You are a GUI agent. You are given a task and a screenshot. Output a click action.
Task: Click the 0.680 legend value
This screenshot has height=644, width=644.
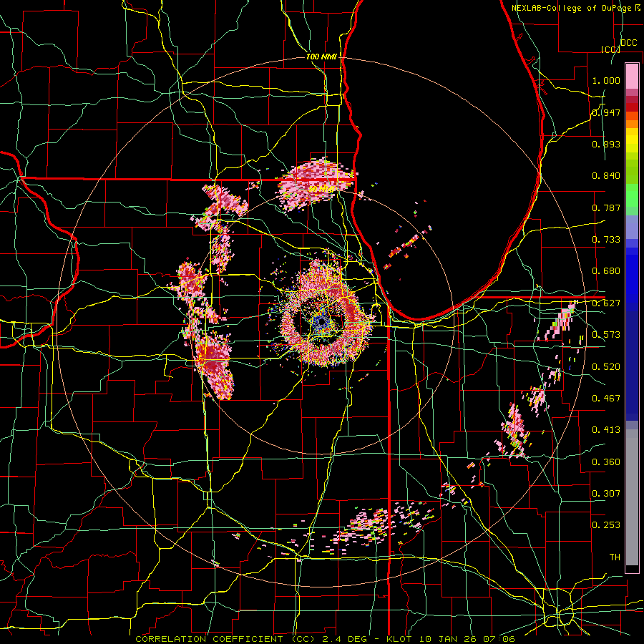click(606, 271)
